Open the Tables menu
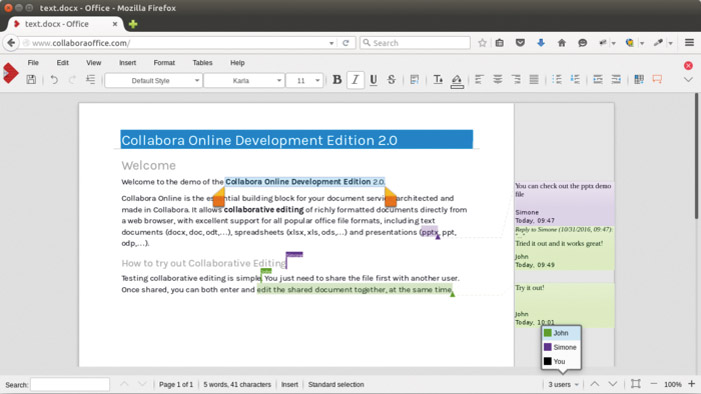The image size is (701, 394). coord(203,63)
